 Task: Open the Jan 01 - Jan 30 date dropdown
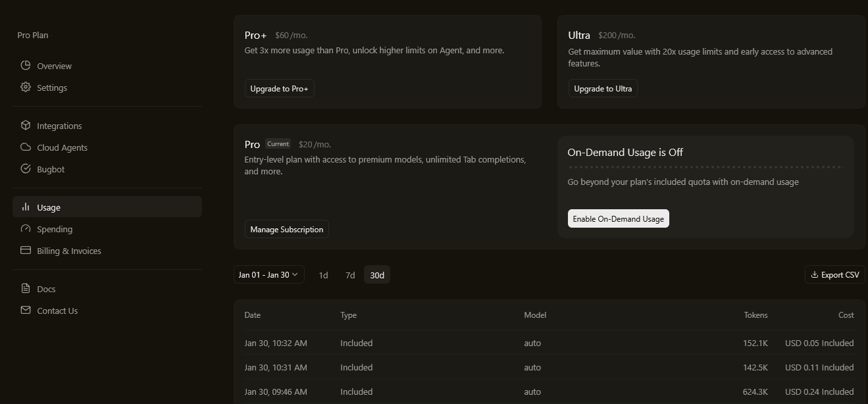coord(268,275)
